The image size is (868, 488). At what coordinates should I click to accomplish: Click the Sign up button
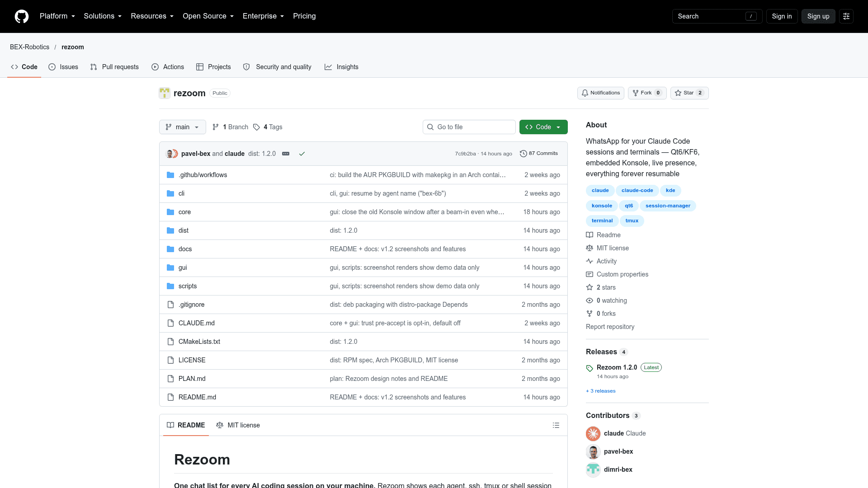point(818,16)
